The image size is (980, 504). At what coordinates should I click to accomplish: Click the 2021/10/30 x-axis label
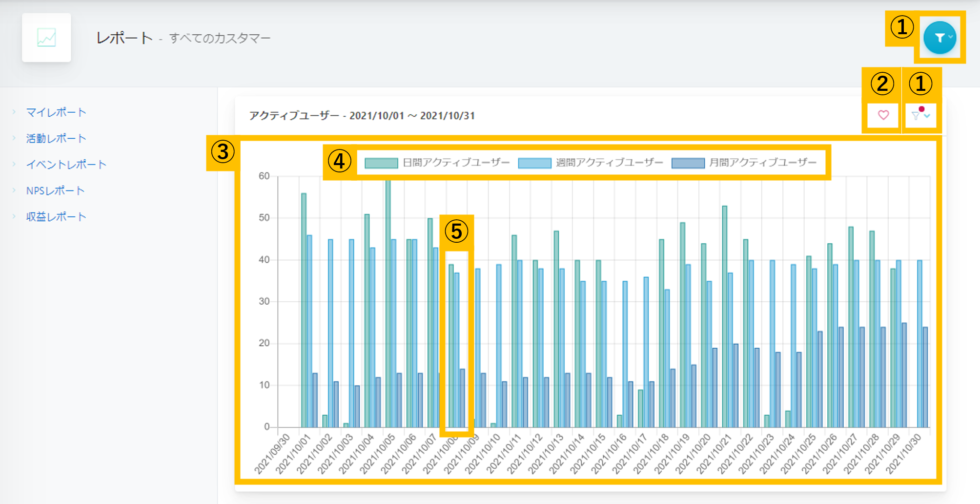[903, 454]
